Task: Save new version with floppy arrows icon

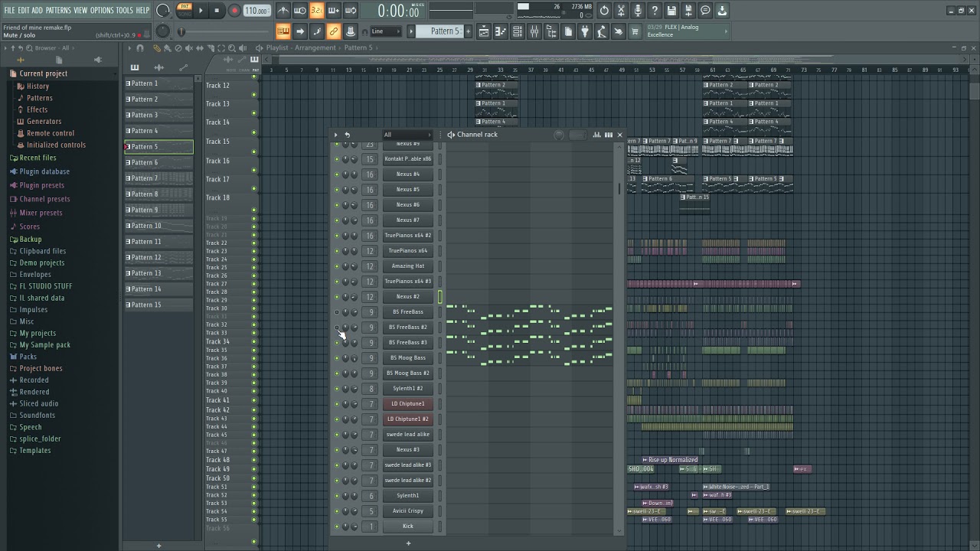Action: (x=688, y=11)
